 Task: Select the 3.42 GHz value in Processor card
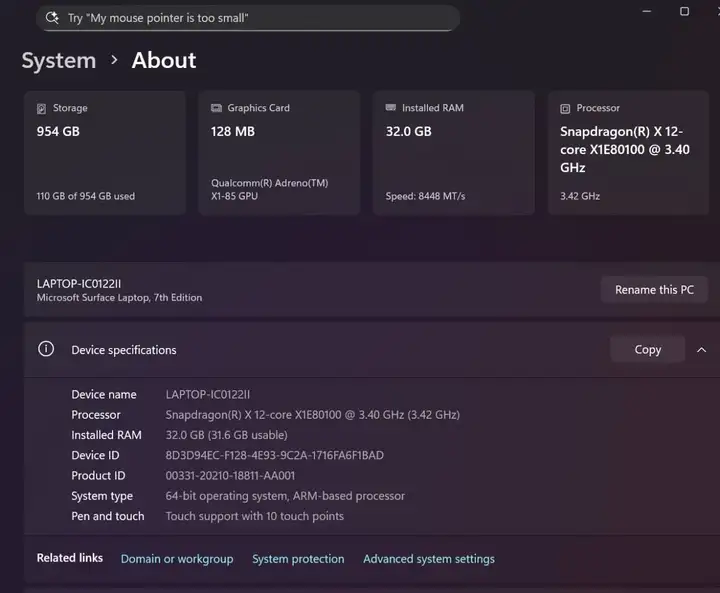click(x=580, y=196)
